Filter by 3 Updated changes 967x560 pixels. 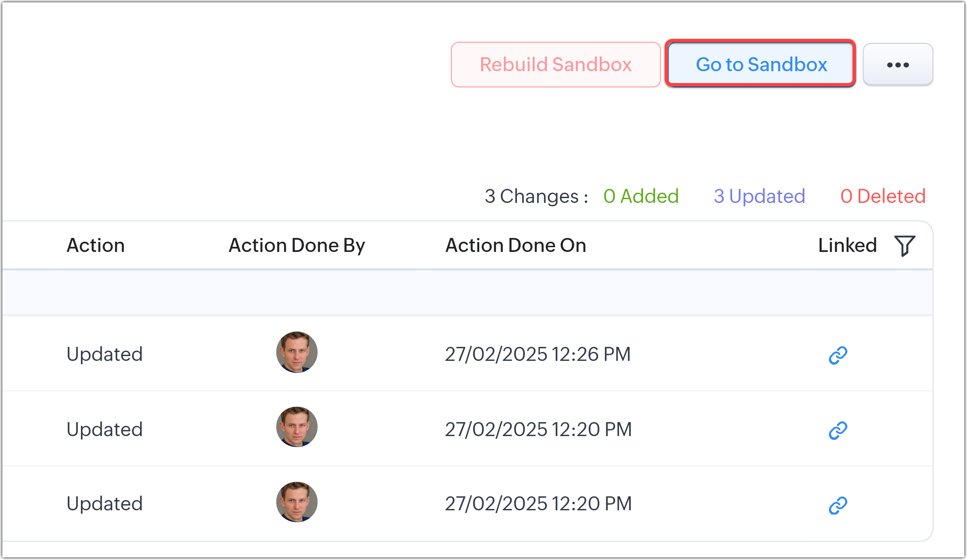tap(759, 196)
